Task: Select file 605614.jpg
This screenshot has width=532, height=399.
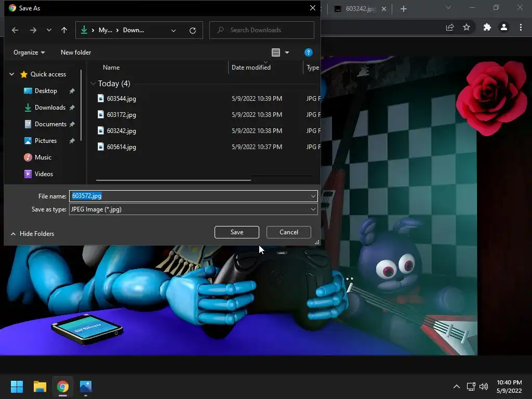Action: (121, 147)
